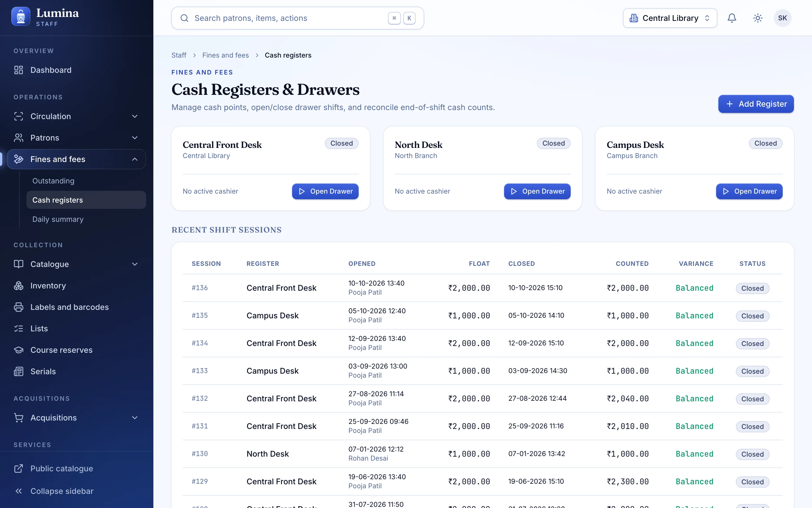The image size is (812, 508).
Task: Click the Circulation scan icon
Action: 18,116
